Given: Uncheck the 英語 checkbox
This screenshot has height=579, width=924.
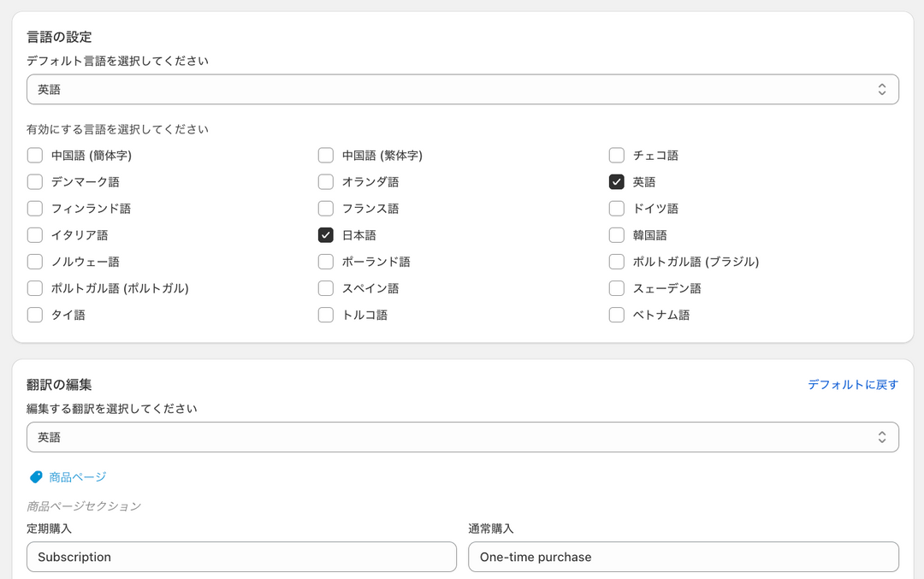Looking at the screenshot, I should point(617,182).
